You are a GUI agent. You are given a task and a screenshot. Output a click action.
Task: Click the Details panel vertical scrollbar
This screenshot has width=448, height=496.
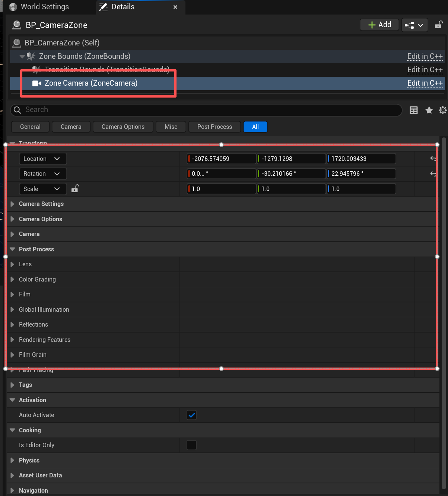click(444, 313)
